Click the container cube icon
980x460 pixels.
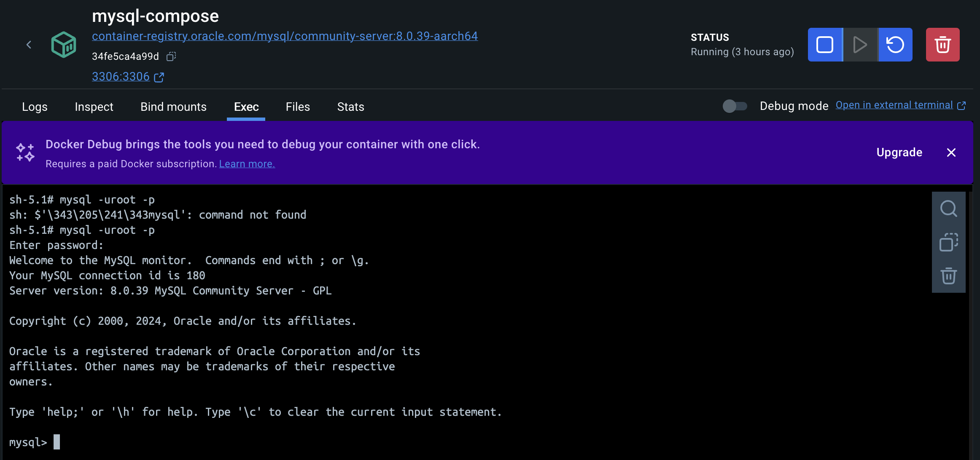(64, 45)
